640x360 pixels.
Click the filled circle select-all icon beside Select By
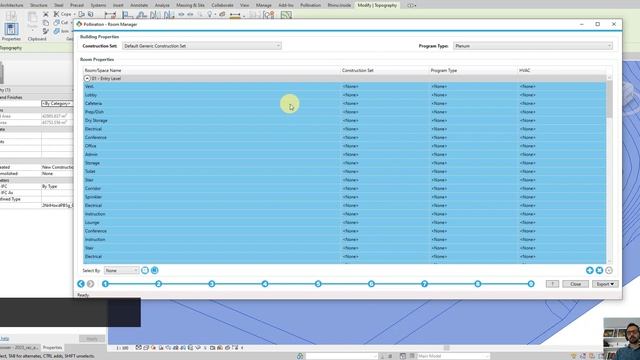pyautogui.click(x=155, y=270)
